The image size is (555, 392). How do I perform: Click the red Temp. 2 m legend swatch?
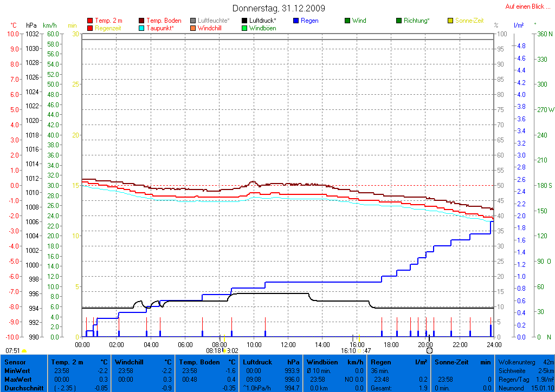(90, 21)
